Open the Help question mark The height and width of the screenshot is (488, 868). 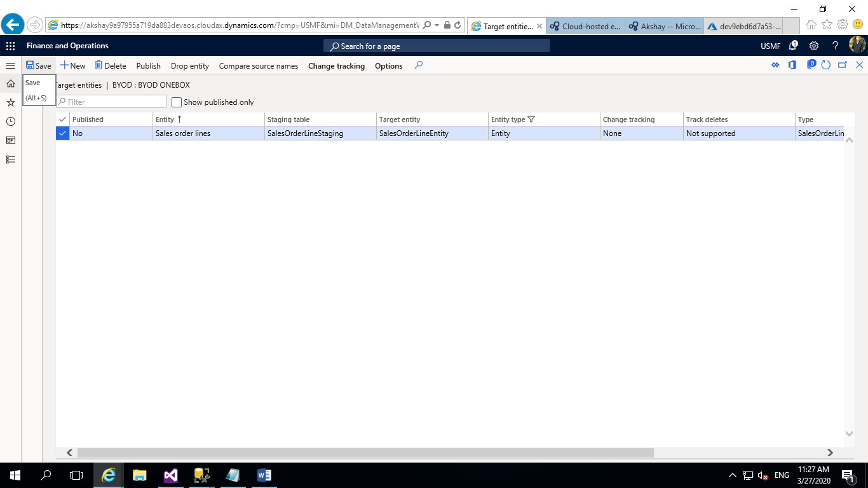[x=836, y=46]
